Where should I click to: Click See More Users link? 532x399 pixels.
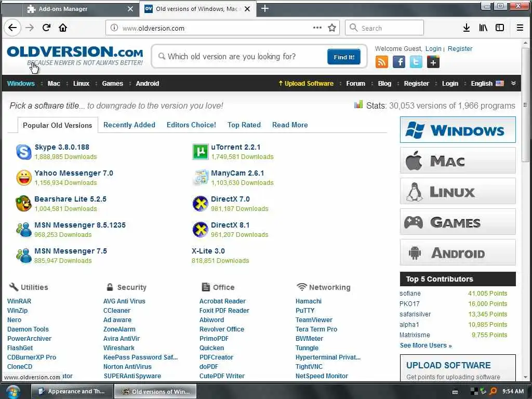pyautogui.click(x=425, y=345)
